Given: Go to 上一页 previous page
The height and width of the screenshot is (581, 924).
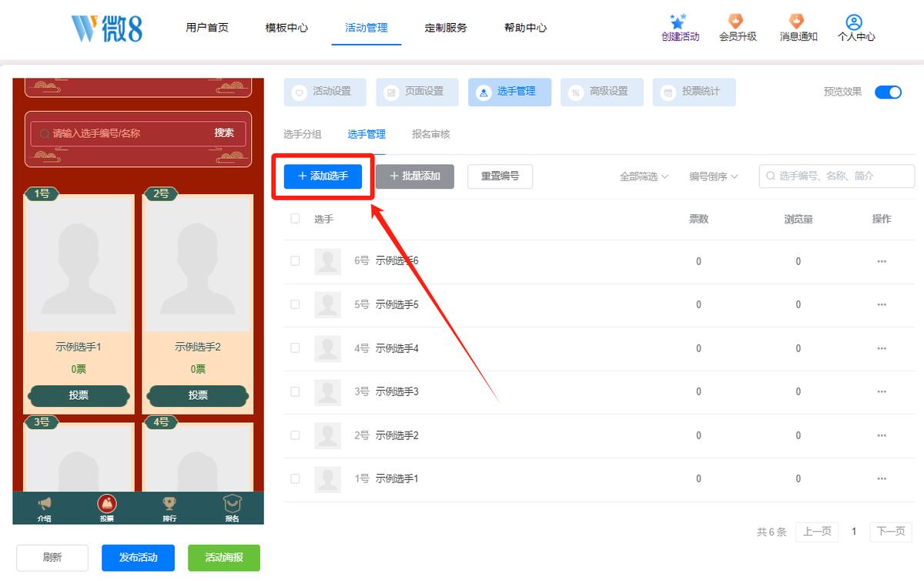Looking at the screenshot, I should point(817,532).
